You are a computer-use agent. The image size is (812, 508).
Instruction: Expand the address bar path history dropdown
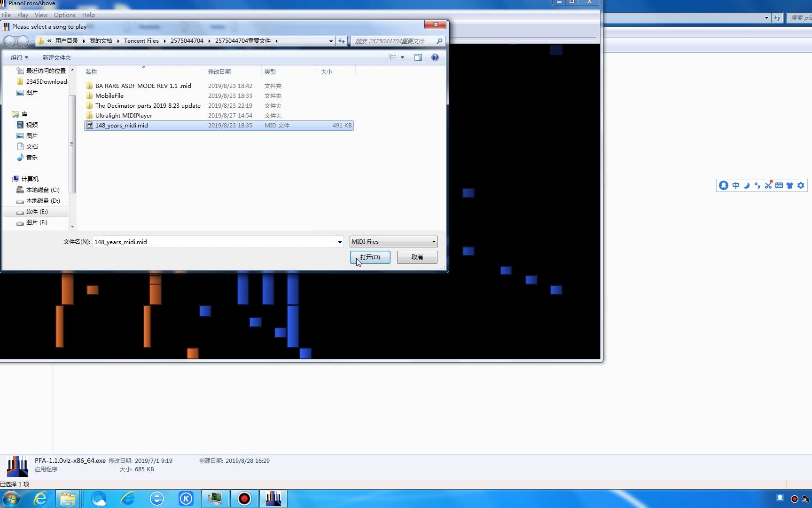331,41
